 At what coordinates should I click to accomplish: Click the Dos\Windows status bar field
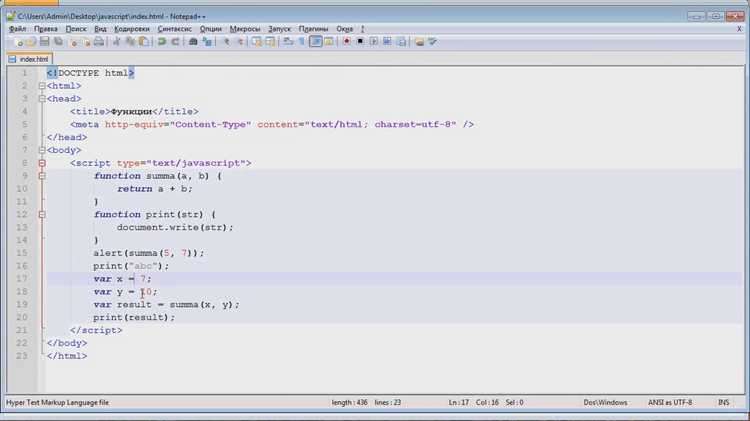[605, 403]
